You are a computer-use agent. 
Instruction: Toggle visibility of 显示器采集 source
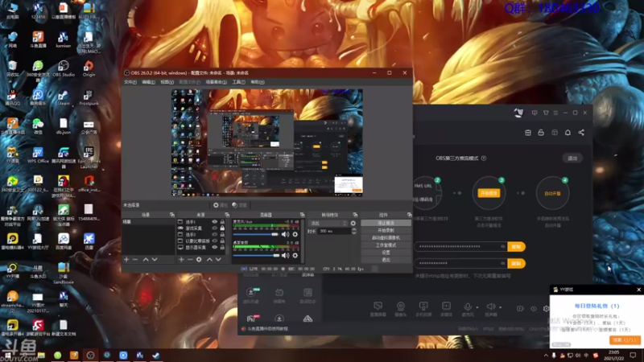pyautogui.click(x=214, y=248)
